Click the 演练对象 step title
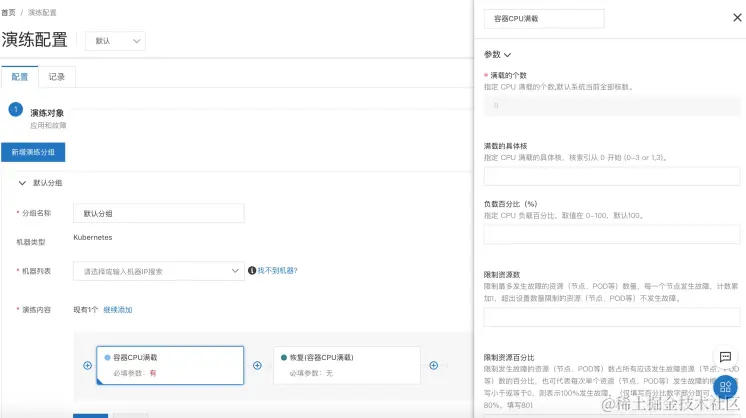 47,113
